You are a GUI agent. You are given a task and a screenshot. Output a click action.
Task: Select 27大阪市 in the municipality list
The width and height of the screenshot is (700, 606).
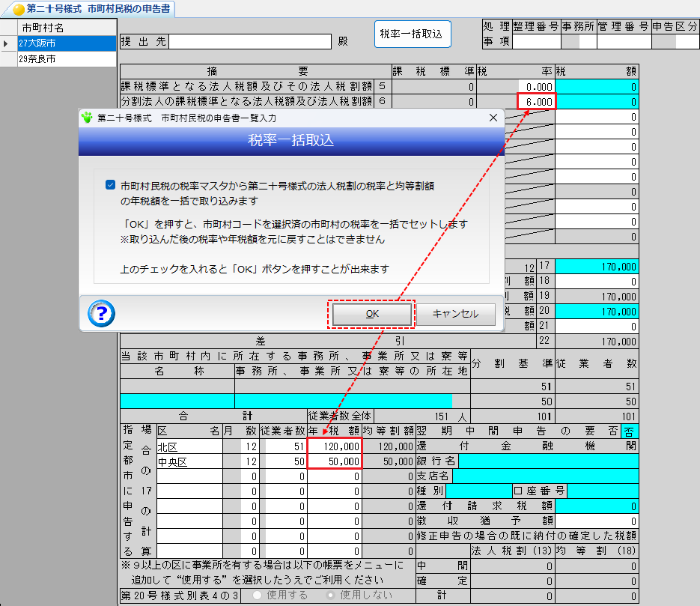[66, 43]
